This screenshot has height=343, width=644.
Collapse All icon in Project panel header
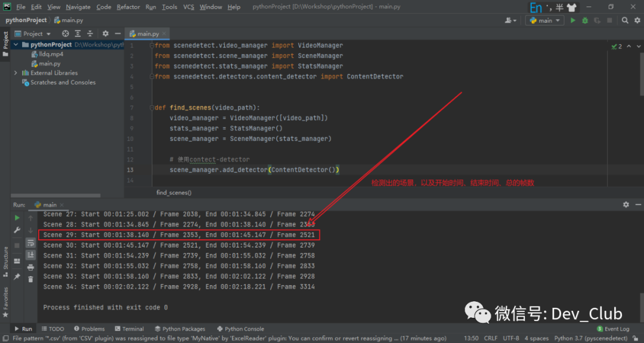click(x=90, y=33)
